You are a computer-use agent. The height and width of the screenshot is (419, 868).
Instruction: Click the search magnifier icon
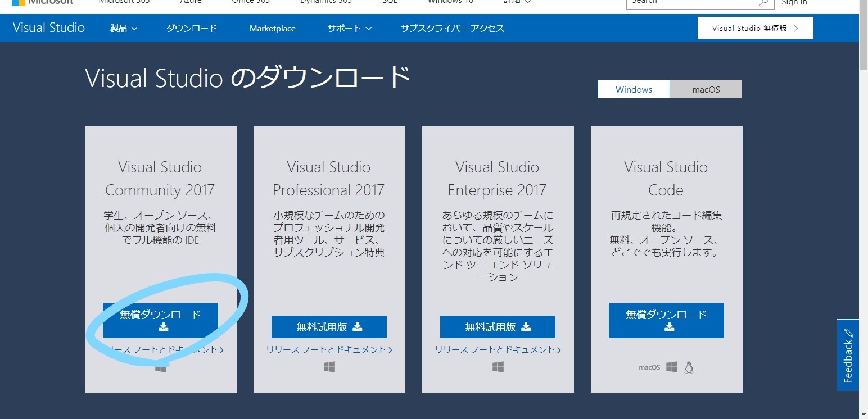point(763,3)
